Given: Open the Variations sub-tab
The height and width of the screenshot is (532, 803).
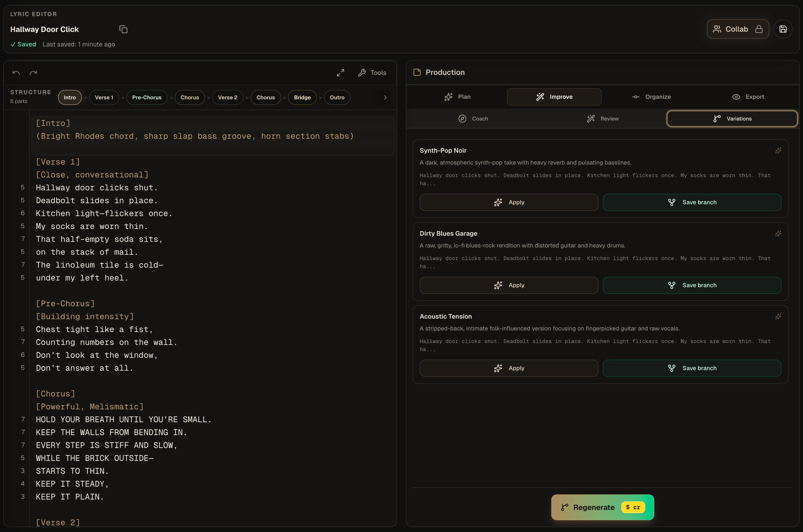Looking at the screenshot, I should point(732,119).
